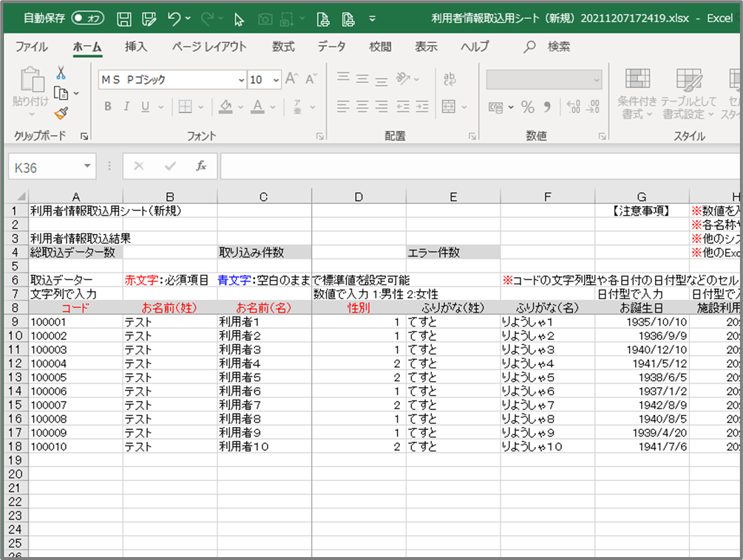Switch to the 校閲 tab
This screenshot has width=743, height=560.
(x=381, y=47)
